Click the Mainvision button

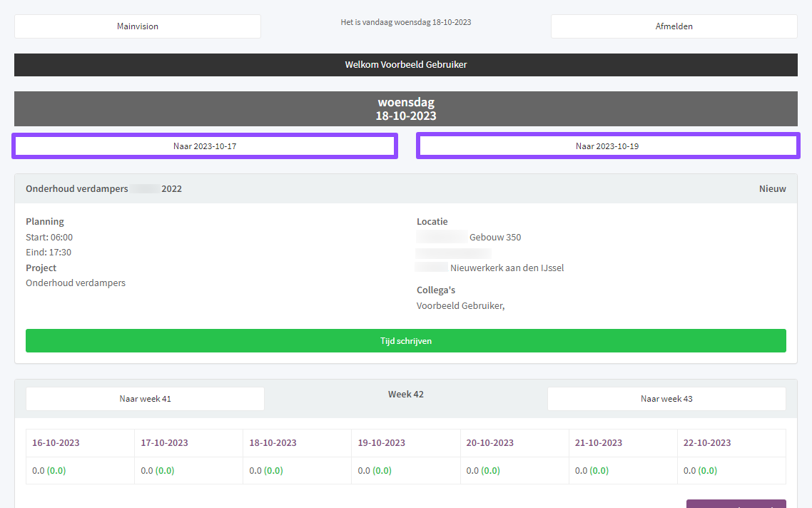coord(138,26)
